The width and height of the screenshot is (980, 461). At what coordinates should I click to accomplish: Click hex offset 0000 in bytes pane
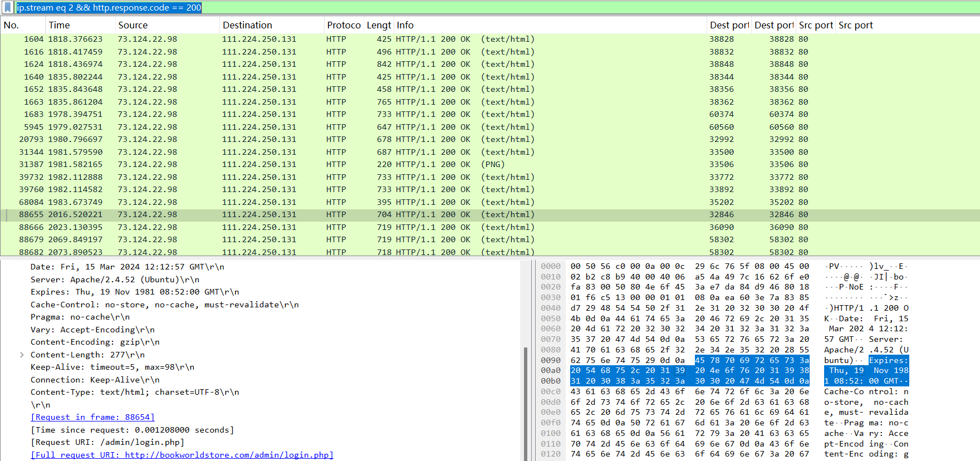tap(551, 266)
